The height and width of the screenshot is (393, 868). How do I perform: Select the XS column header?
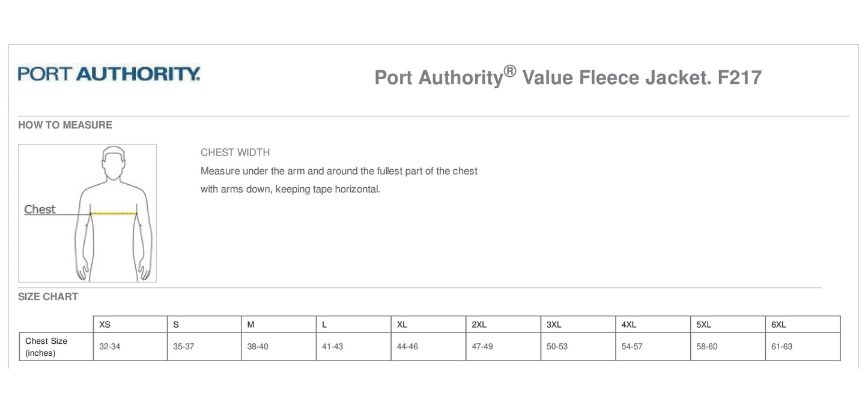(105, 325)
